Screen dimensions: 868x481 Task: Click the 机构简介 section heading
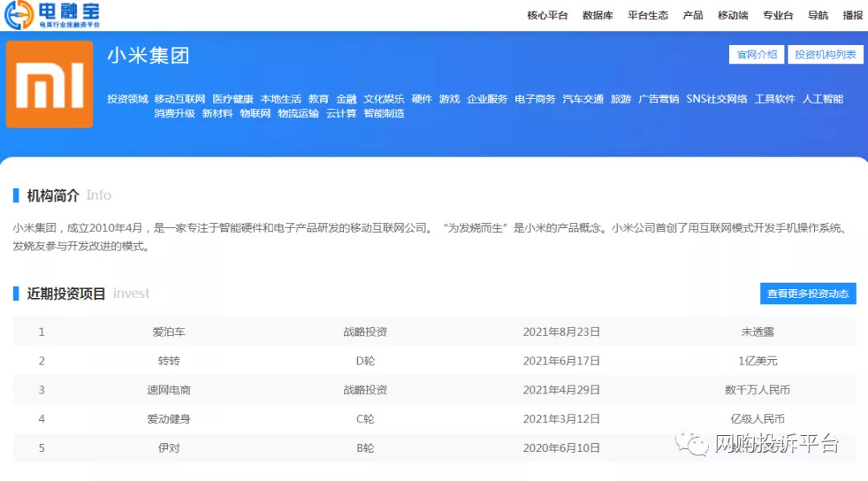[x=53, y=195]
